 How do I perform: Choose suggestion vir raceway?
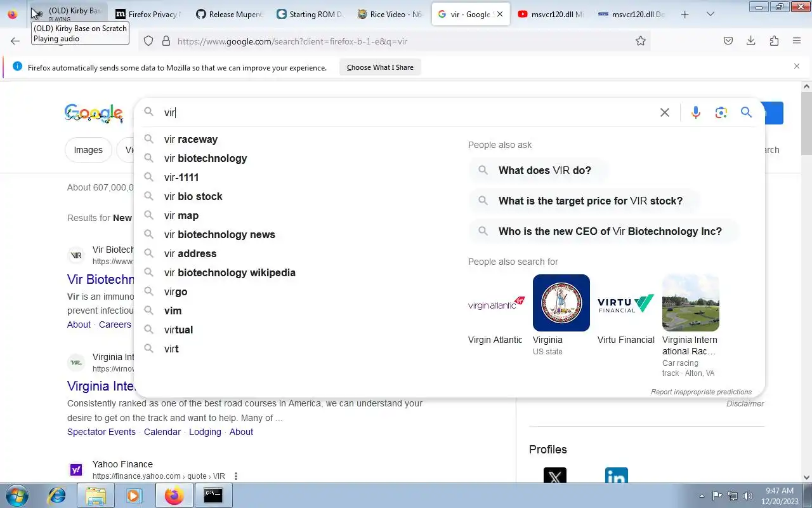[191, 139]
